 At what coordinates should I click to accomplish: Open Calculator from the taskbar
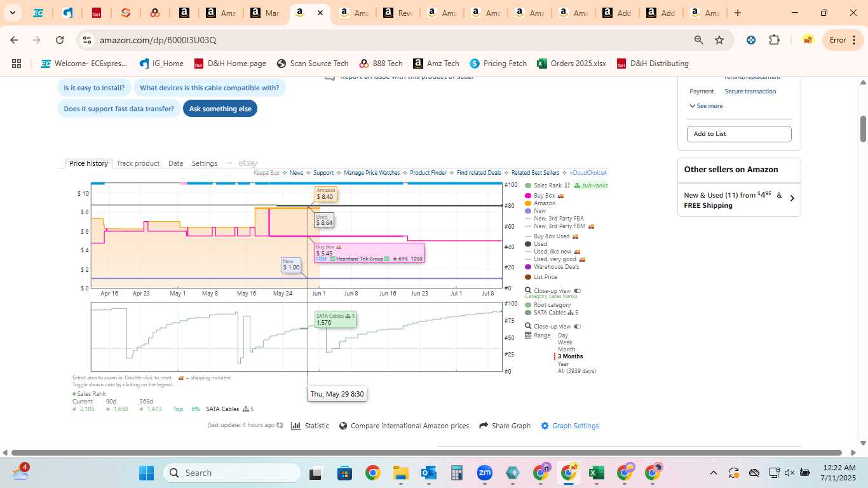point(456,473)
